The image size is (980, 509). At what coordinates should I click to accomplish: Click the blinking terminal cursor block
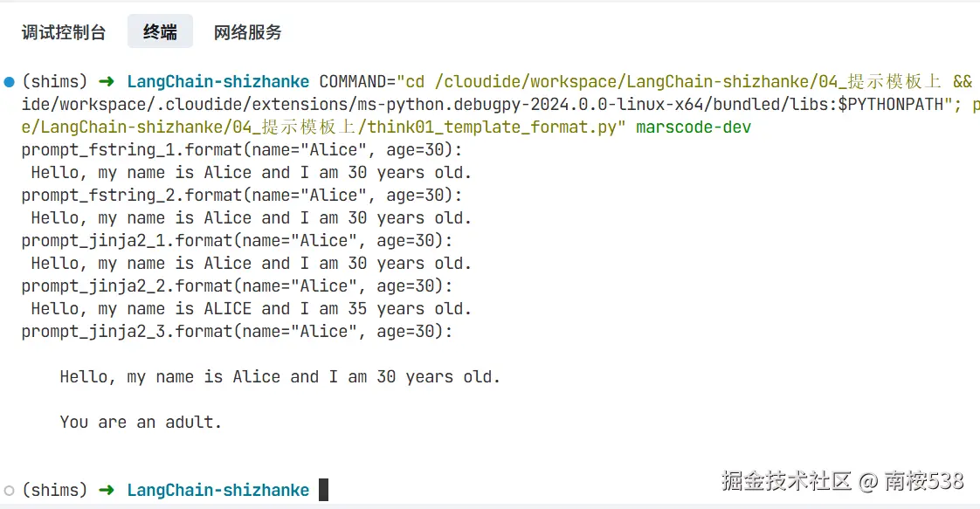[x=322, y=490]
